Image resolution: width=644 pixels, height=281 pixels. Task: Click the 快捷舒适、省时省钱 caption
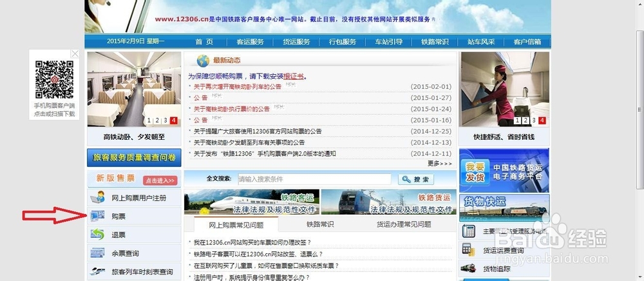coord(504,137)
